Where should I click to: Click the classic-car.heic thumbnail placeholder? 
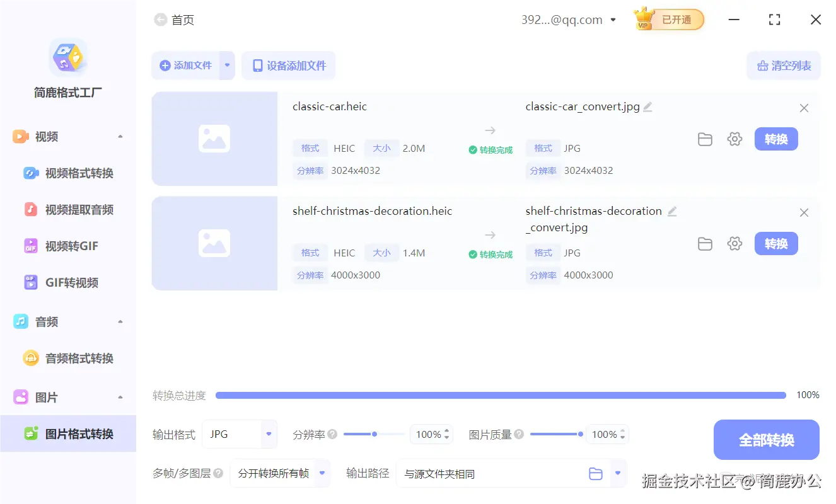214,139
